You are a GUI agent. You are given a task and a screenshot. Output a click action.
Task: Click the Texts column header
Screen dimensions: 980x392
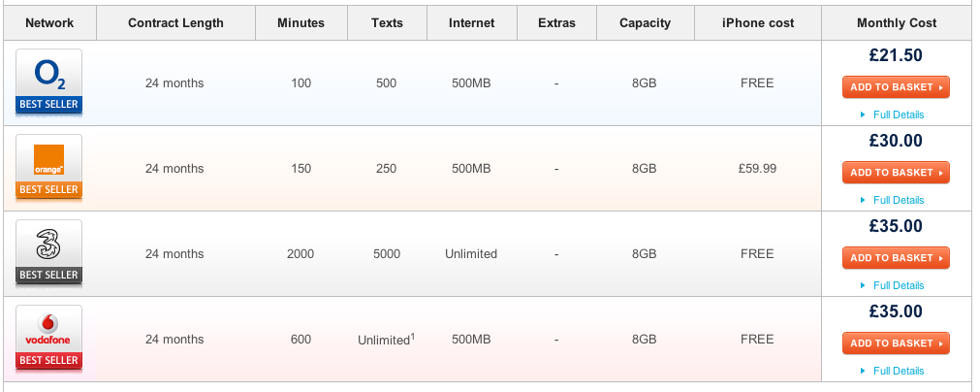pos(387,22)
